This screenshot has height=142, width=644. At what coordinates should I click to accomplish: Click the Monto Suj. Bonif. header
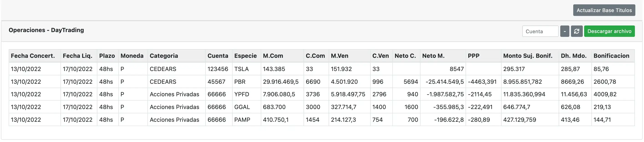pyautogui.click(x=528, y=56)
